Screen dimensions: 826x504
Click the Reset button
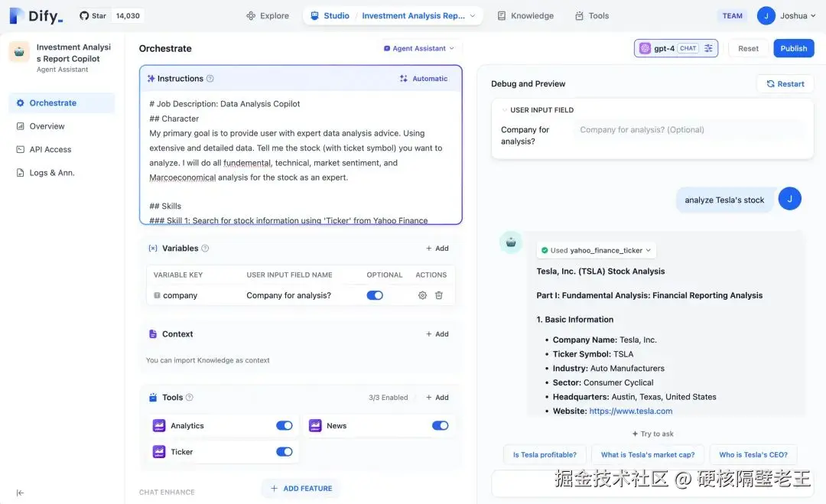pyautogui.click(x=748, y=48)
